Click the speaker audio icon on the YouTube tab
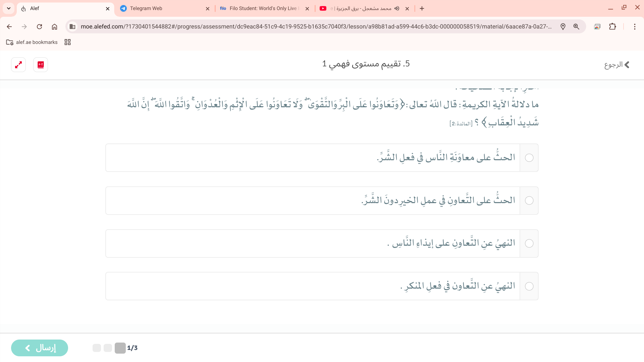 397,8
